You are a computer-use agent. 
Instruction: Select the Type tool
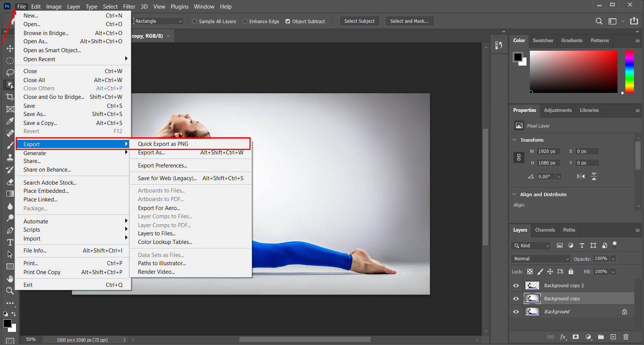tap(10, 242)
